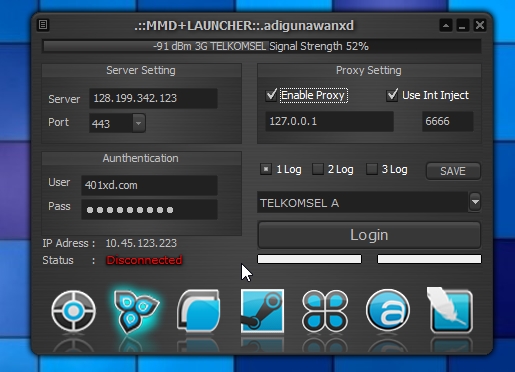Toggle the Enable Proxy checkbox
This screenshot has width=515, height=372.
pos(271,95)
